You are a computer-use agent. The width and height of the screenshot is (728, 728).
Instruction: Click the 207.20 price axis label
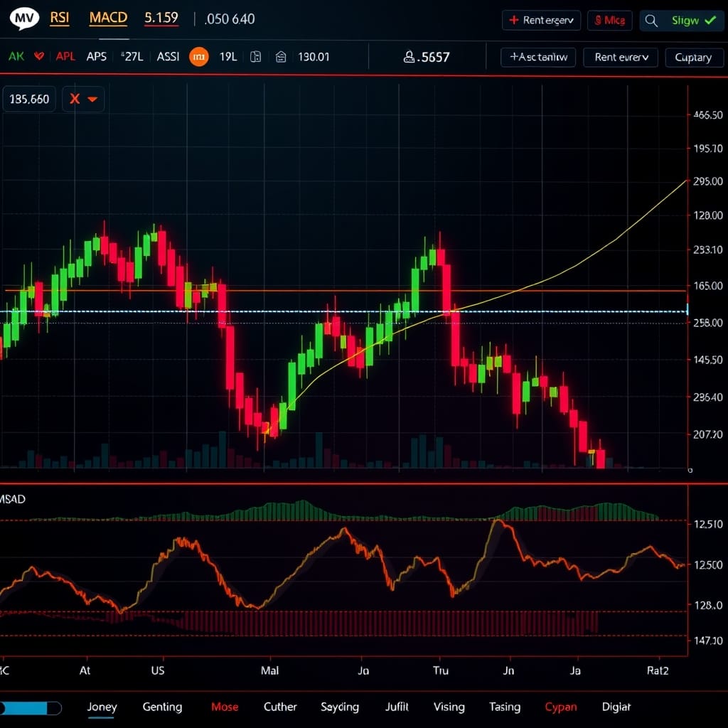click(707, 434)
